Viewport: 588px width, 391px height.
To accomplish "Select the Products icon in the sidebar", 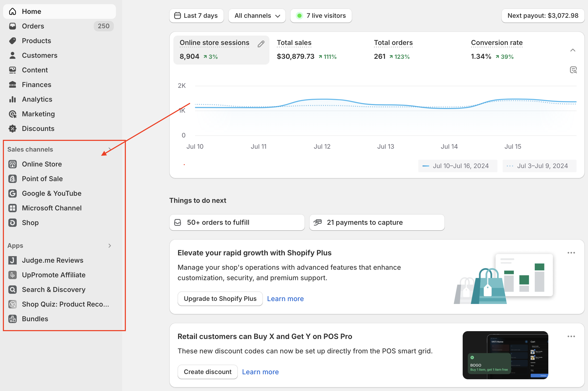I will pyautogui.click(x=12, y=41).
